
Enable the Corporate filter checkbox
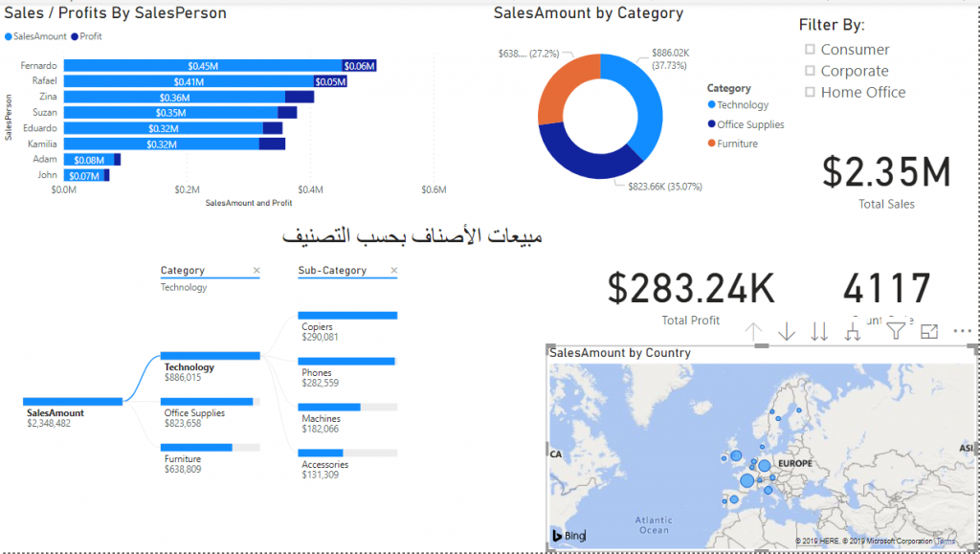pos(811,71)
